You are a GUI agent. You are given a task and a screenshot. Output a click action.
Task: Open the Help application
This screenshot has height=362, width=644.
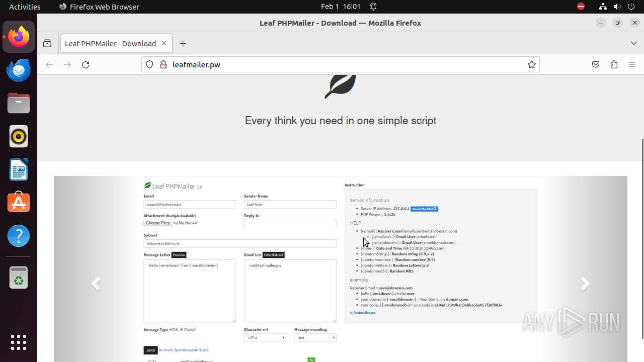19,236
